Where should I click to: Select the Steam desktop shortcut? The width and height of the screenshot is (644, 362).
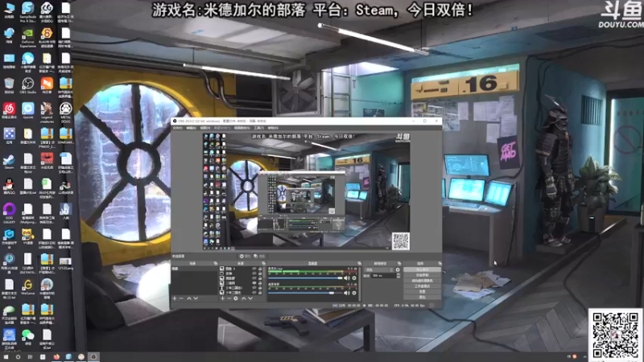9,162
